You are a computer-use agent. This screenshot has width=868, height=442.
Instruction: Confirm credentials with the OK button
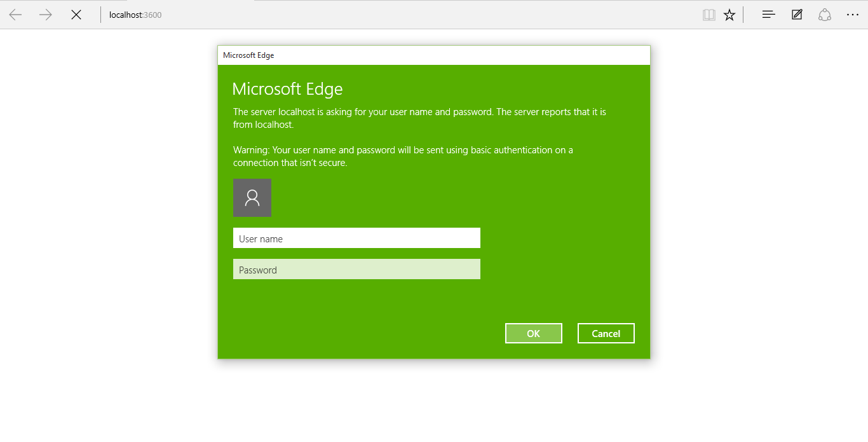tap(534, 333)
